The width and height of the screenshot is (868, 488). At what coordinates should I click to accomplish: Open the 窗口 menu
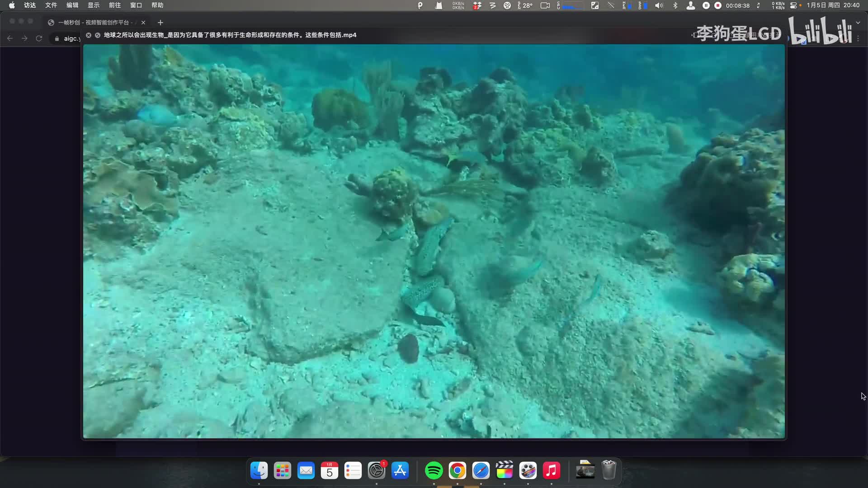coord(136,5)
